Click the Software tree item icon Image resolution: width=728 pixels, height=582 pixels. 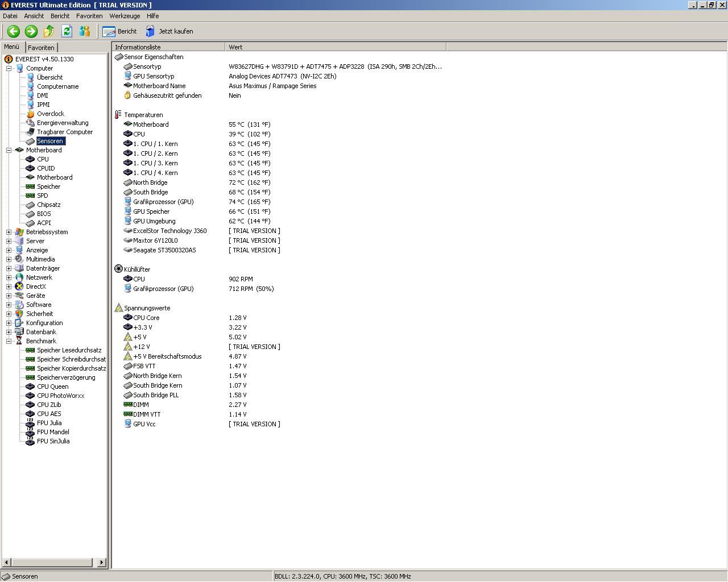click(19, 305)
